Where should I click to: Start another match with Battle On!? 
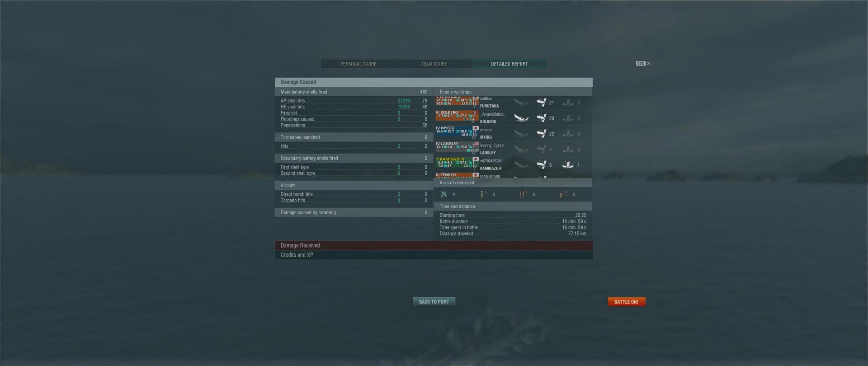(x=626, y=302)
